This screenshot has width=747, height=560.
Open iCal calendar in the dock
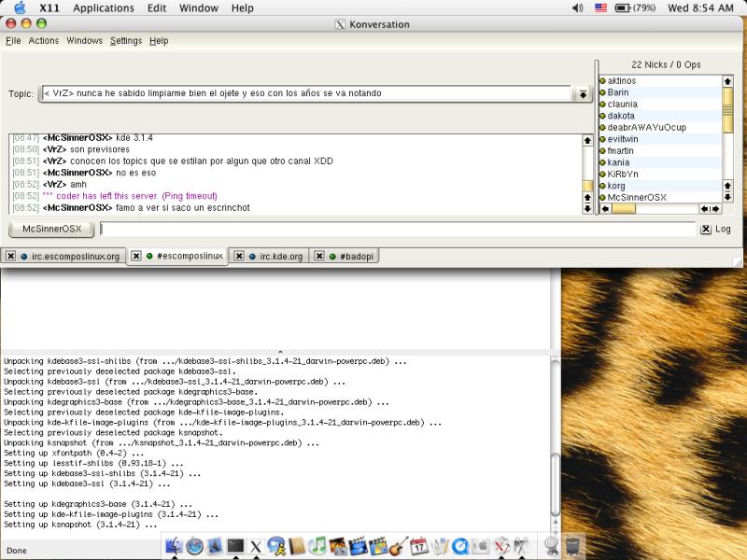click(419, 546)
